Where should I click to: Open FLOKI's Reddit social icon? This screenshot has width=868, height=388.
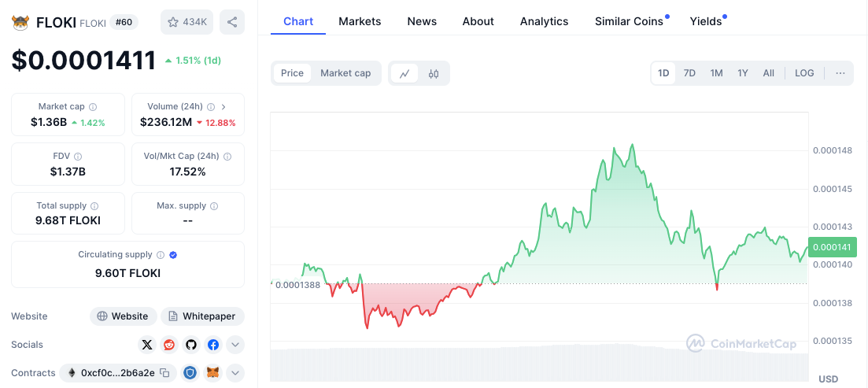point(169,345)
